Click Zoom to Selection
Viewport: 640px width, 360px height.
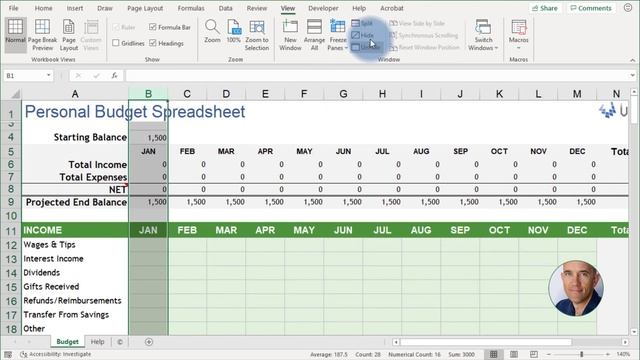tap(257, 35)
